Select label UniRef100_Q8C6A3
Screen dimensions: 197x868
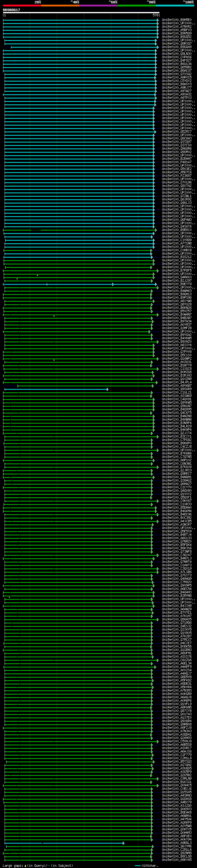click(x=176, y=139)
